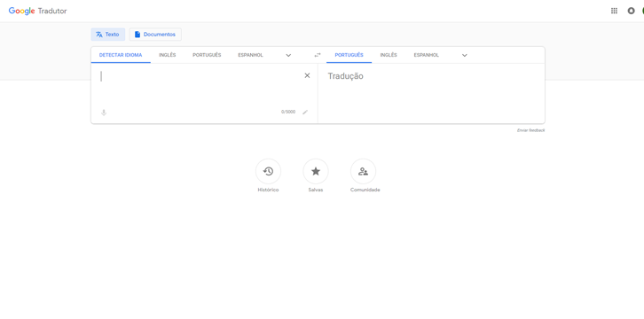Open handwriting input pencil icon
Viewport: 644px width, 319px height.
pyautogui.click(x=305, y=112)
